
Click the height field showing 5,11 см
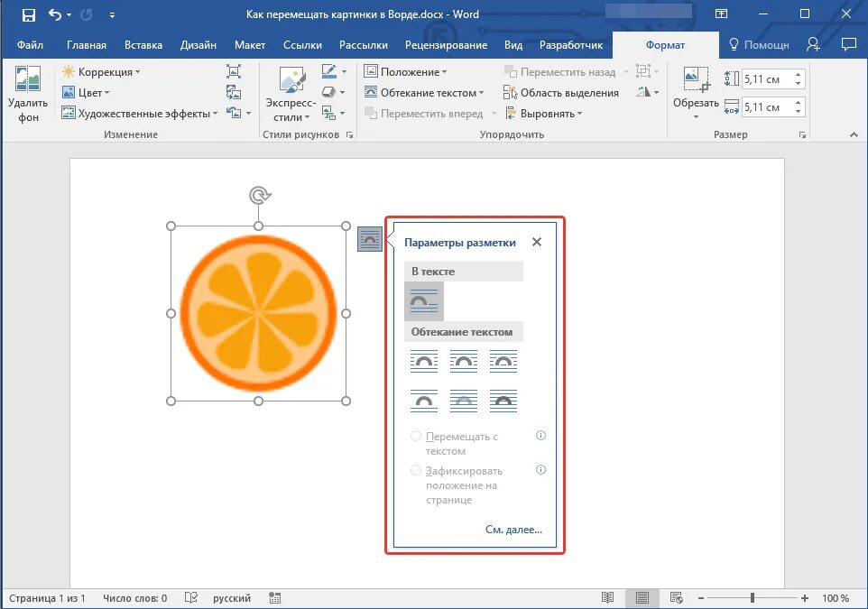pos(768,79)
